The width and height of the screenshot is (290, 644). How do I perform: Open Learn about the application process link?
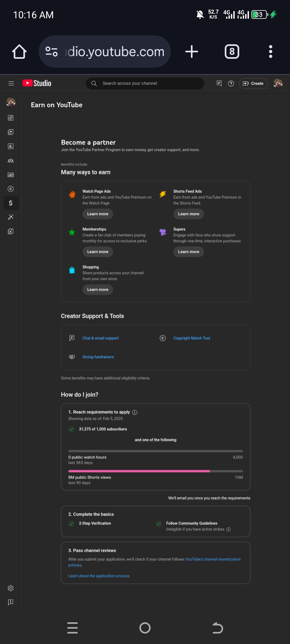point(99,576)
